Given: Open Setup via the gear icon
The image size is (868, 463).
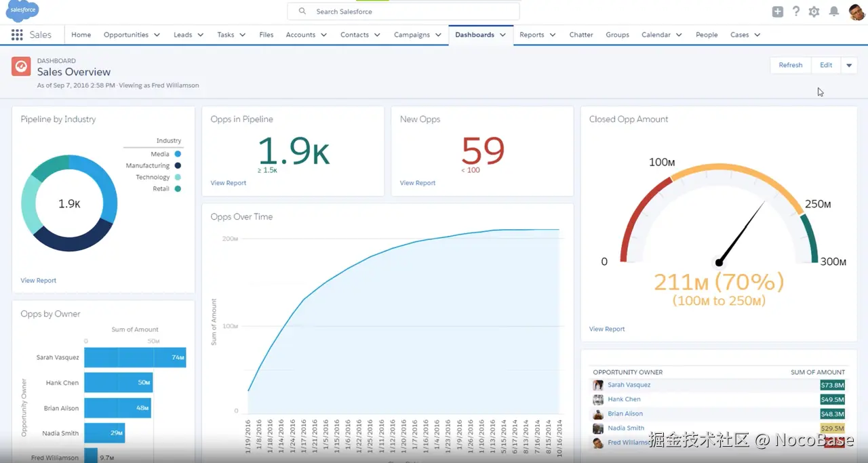Looking at the screenshot, I should (813, 11).
